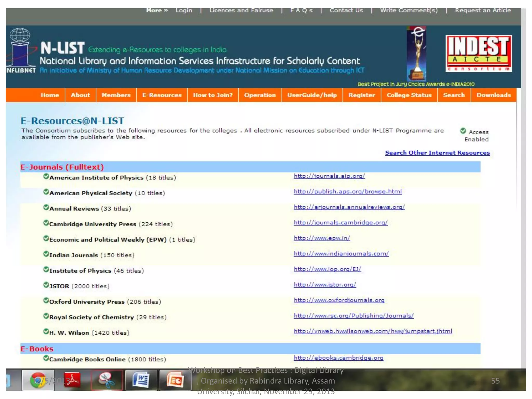Open the E-Resources navigation menu

click(162, 95)
